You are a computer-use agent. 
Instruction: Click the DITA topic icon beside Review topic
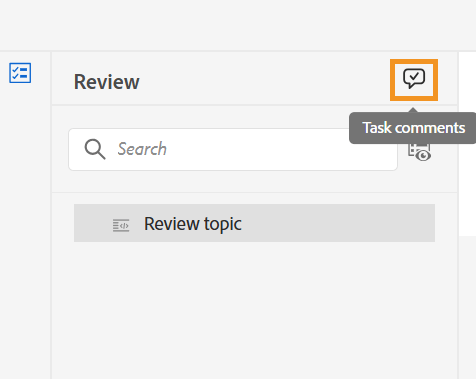tap(121, 225)
